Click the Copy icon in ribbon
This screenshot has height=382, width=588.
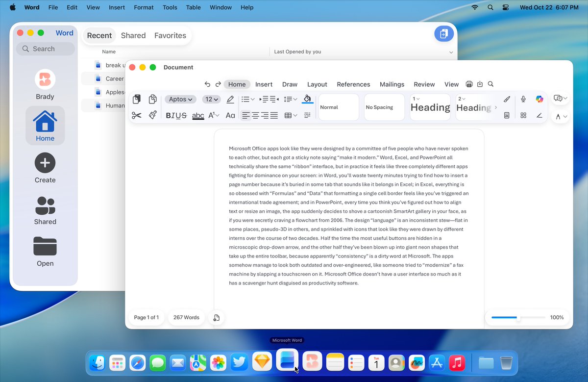[x=152, y=99]
